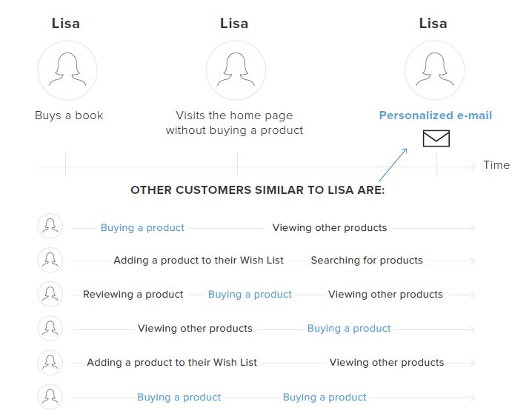Click the timeline tick below 'Buys a book'
The image size is (532, 419).
(65, 164)
